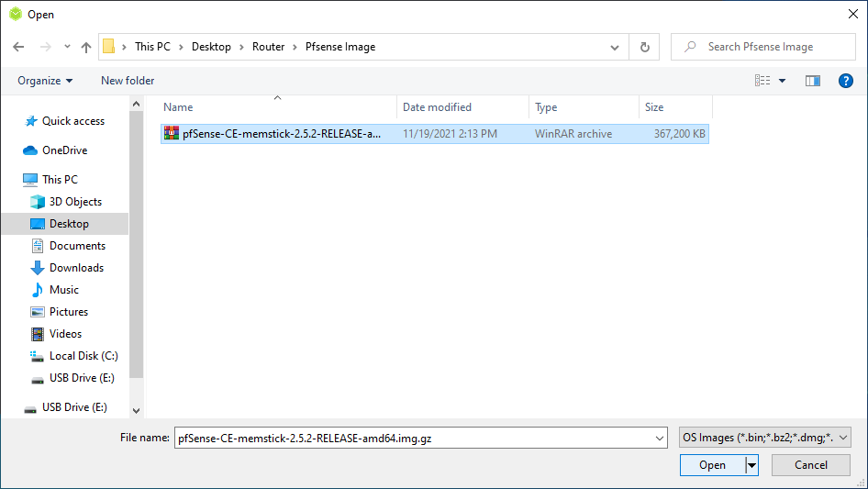Click the Open button
868x489 pixels.
coord(712,465)
